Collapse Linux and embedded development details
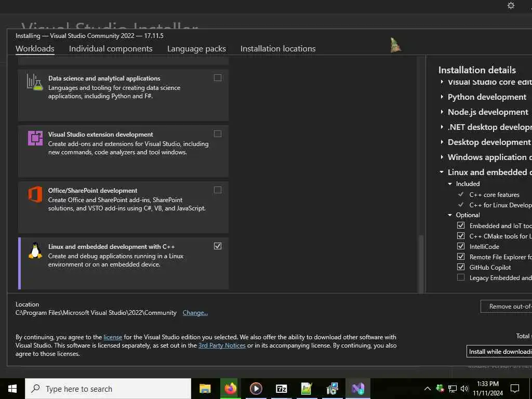Image resolution: width=532 pixels, height=399 pixels. 442,172
